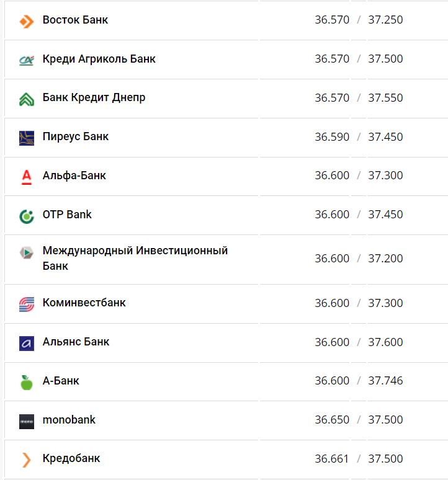Click the green OTP Bank logo icon
This screenshot has width=448, height=480.
pos(26,216)
